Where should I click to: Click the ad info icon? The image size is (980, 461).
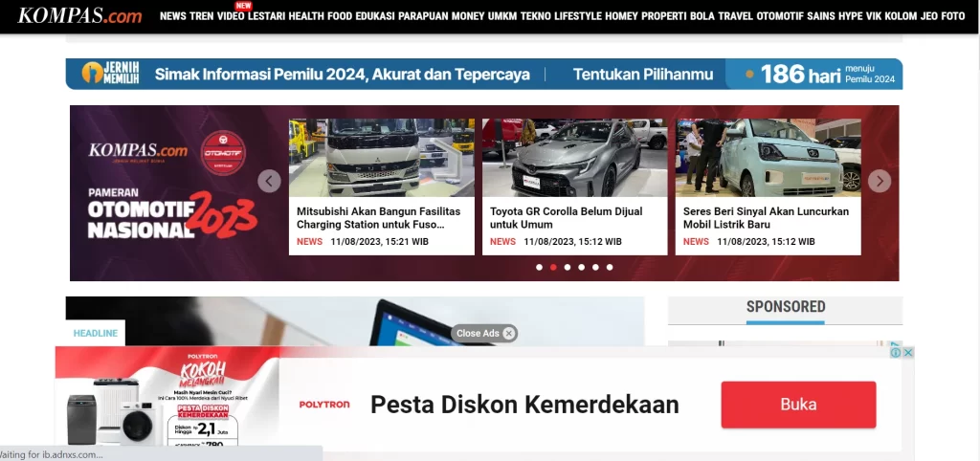tap(895, 353)
